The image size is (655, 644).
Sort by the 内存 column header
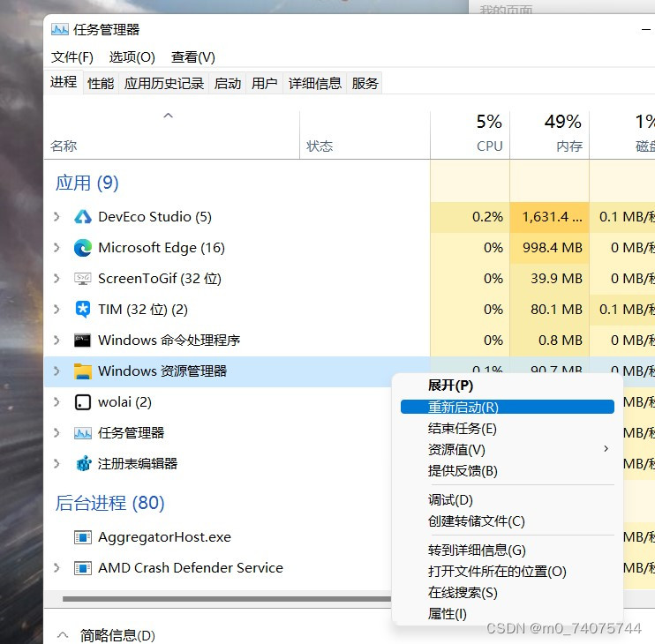(x=549, y=135)
